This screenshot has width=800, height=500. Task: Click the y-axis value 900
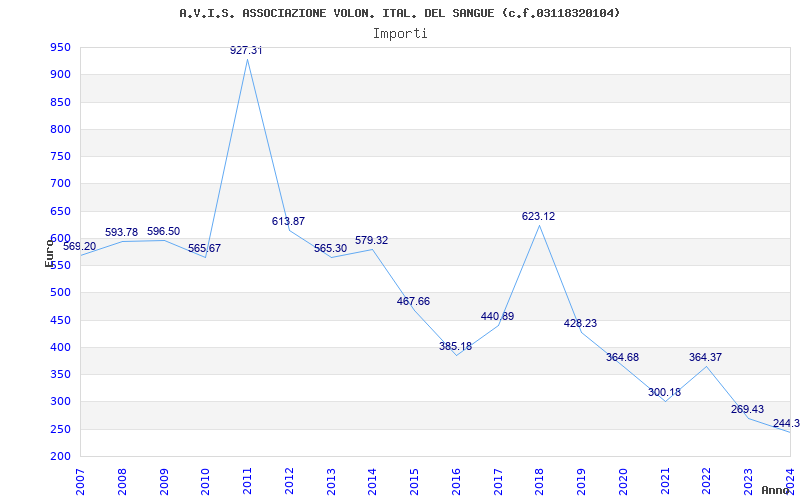coord(60,74)
